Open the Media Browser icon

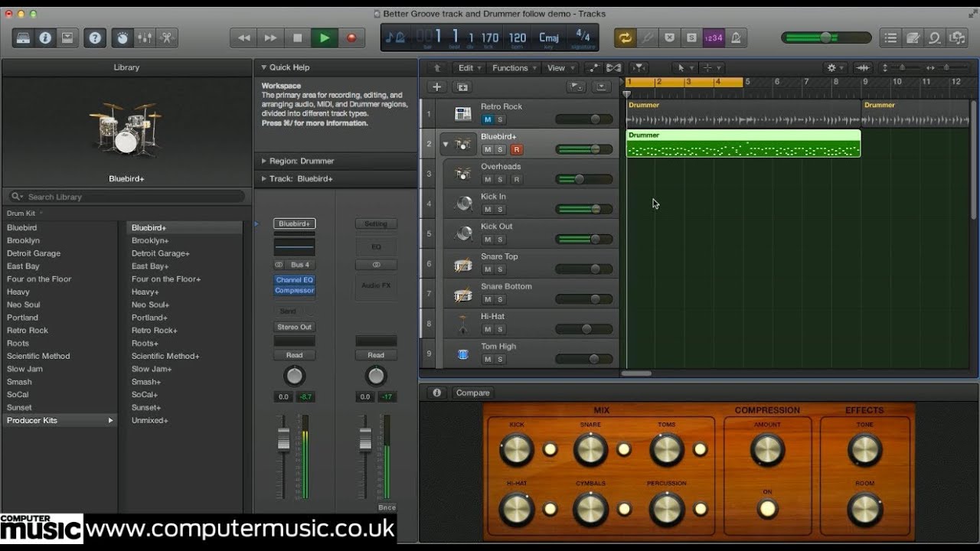pyautogui.click(x=957, y=37)
